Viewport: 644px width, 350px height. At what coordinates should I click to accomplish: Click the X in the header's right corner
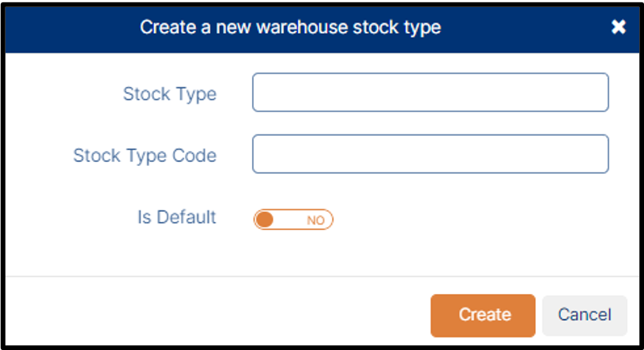coord(619,28)
